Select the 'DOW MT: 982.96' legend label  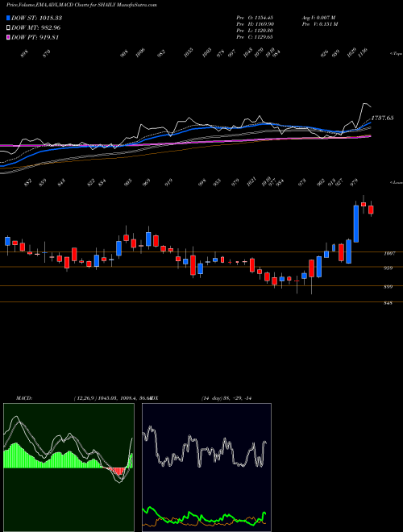tap(36, 28)
